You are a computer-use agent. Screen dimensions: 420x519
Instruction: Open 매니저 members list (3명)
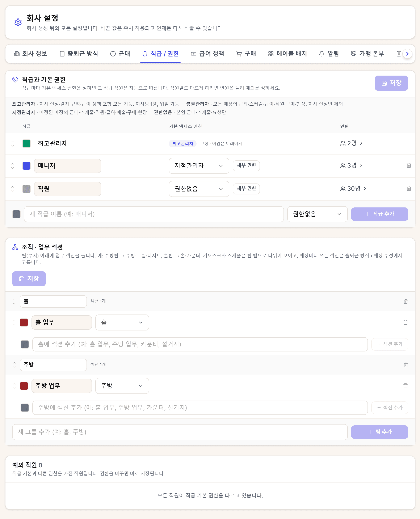[351, 165]
